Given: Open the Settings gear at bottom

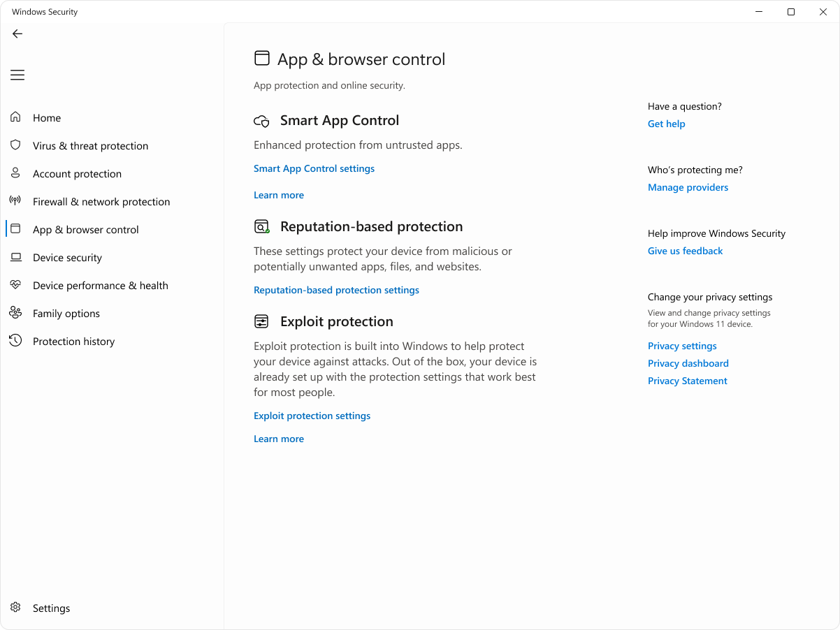Looking at the screenshot, I should (x=15, y=608).
